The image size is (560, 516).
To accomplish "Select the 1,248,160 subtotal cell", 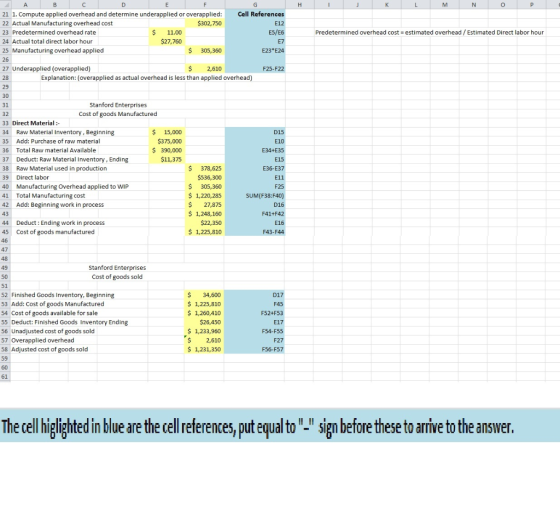I will coord(205,214).
